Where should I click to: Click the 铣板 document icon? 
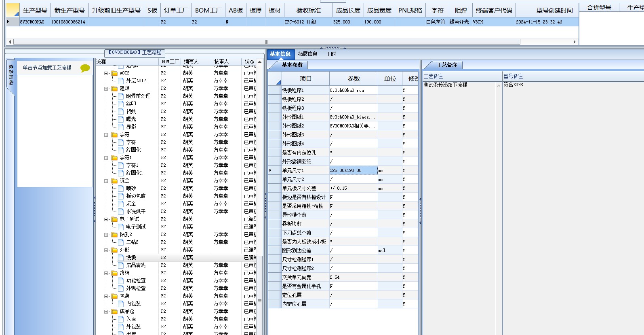tap(121, 258)
